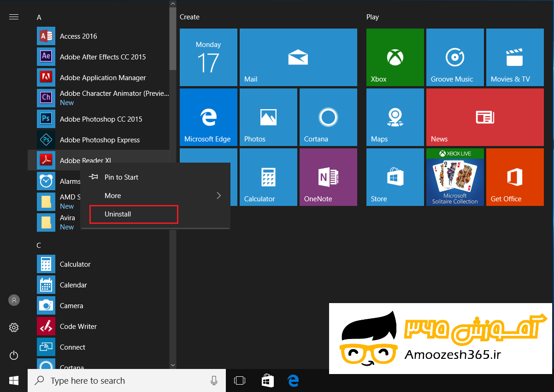Image resolution: width=554 pixels, height=392 pixels.
Task: Launch Adobe Character Animator (Preview)
Action: coord(99,98)
